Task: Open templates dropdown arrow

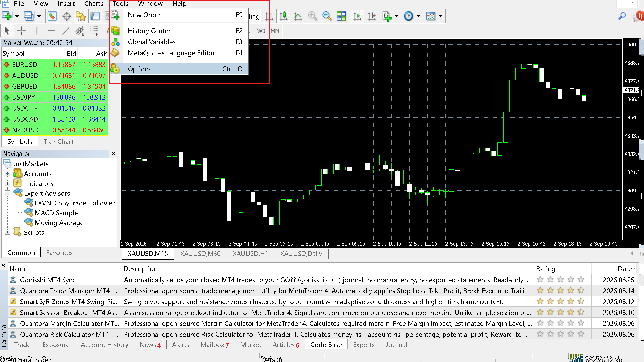Action: tap(440, 17)
